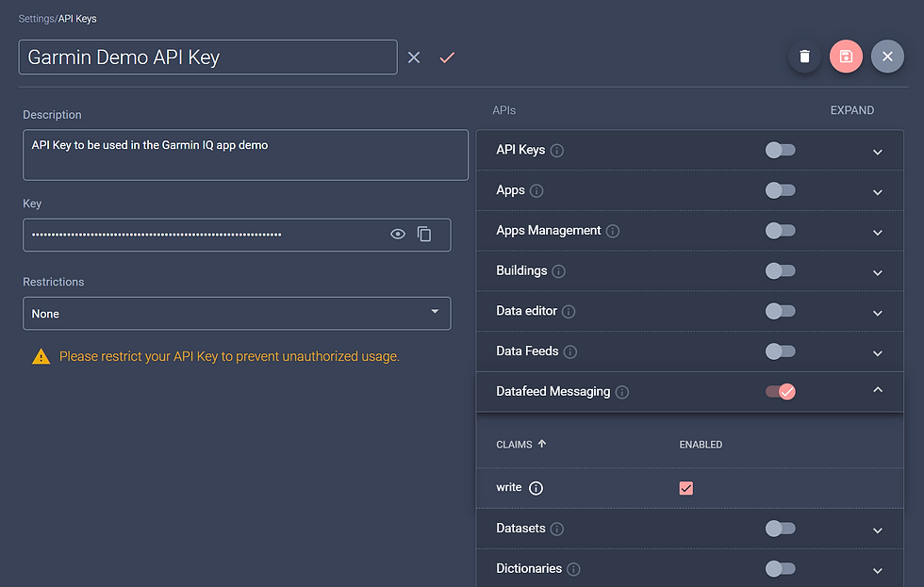This screenshot has width=924, height=587.
Task: Turn on the Buildings toggle switch
Action: pos(781,270)
